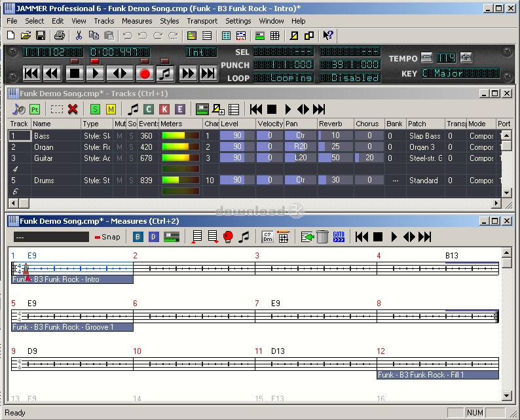This screenshot has width=520, height=420.
Task: Adjust the Guitar track Reverb slider
Action: 335,158
